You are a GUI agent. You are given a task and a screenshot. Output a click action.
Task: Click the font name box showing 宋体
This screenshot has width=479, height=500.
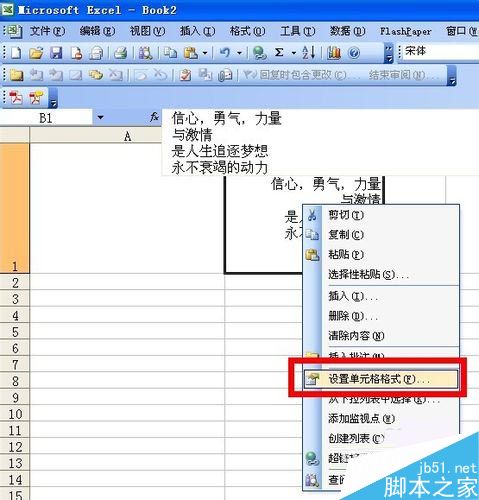[441, 52]
